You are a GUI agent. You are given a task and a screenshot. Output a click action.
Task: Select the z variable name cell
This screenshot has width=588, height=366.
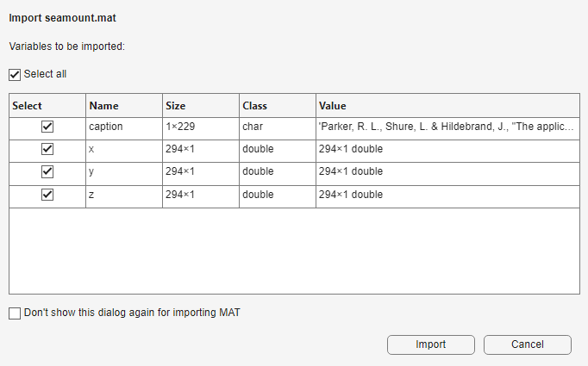[x=91, y=195]
